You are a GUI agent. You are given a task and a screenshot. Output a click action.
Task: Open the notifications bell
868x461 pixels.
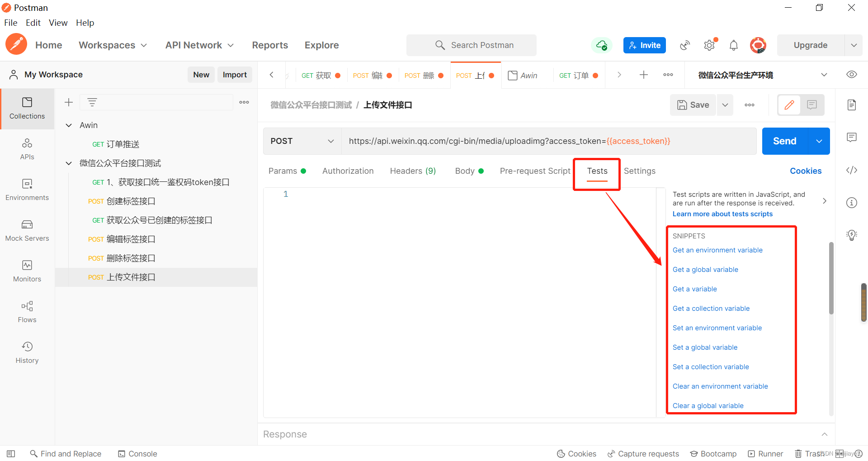(734, 45)
